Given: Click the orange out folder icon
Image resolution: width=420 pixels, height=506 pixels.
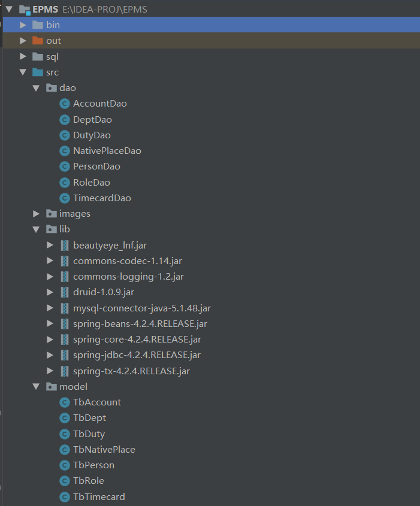Looking at the screenshot, I should [x=38, y=41].
